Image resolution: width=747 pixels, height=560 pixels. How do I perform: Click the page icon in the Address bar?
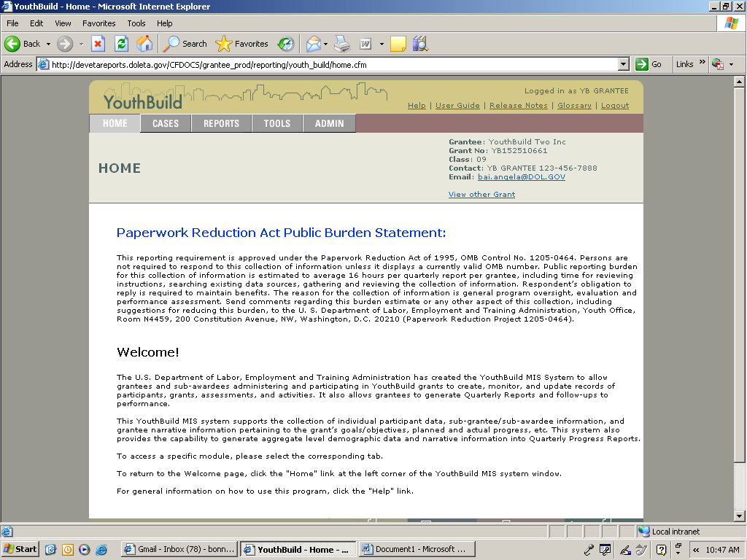coord(43,64)
